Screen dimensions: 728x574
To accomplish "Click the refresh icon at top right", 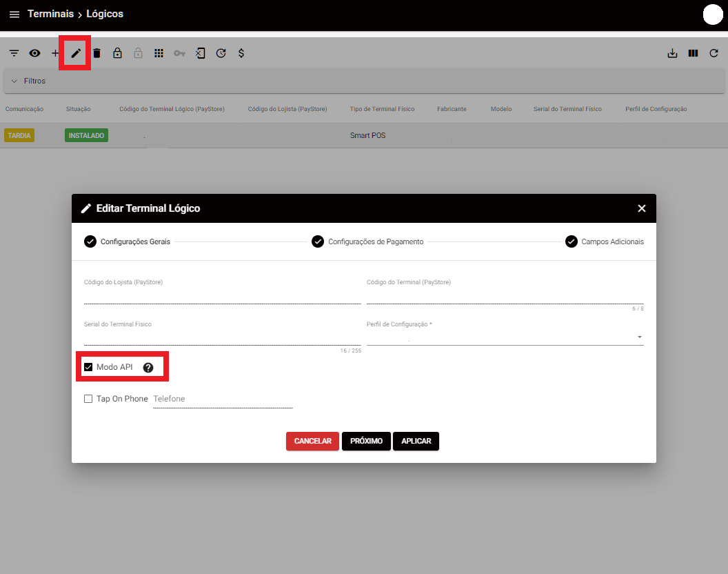I will (714, 53).
